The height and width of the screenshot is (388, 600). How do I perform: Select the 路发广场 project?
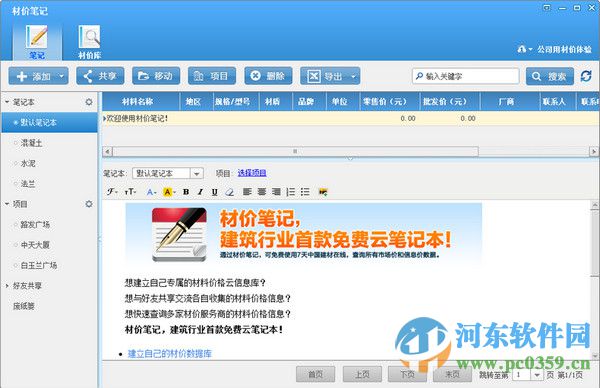click(x=35, y=224)
